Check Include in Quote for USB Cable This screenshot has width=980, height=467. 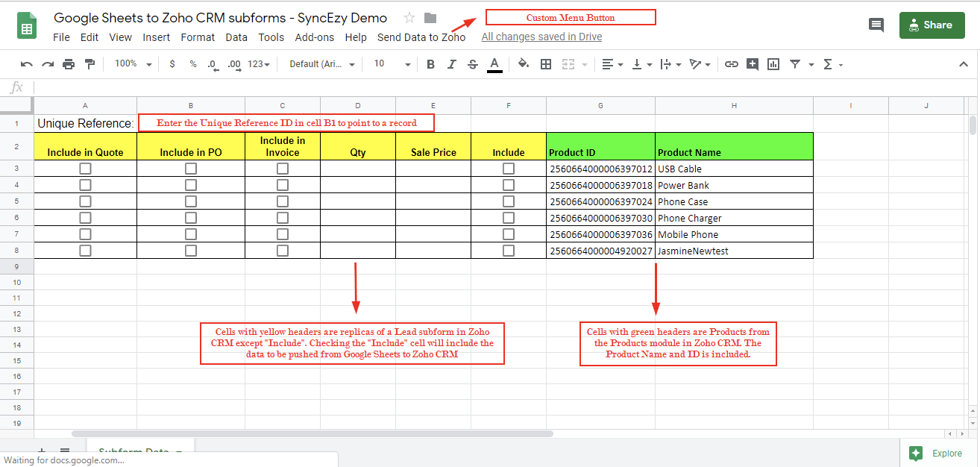point(85,169)
